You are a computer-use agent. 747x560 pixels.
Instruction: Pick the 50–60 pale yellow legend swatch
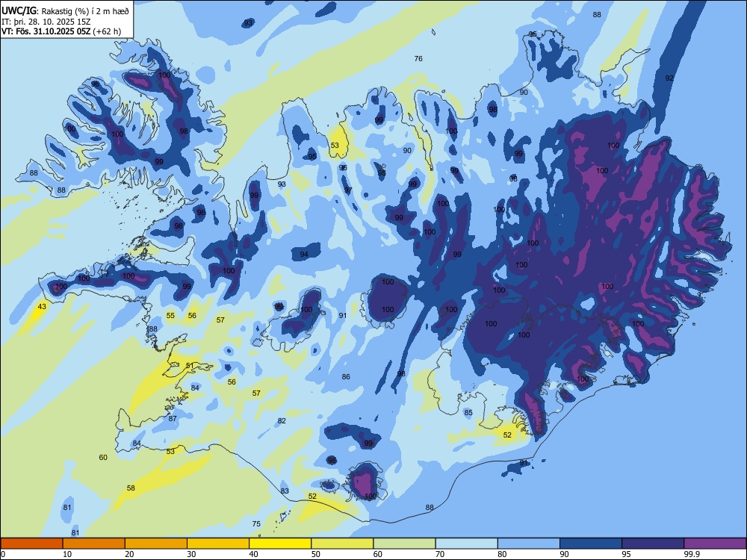342,544
